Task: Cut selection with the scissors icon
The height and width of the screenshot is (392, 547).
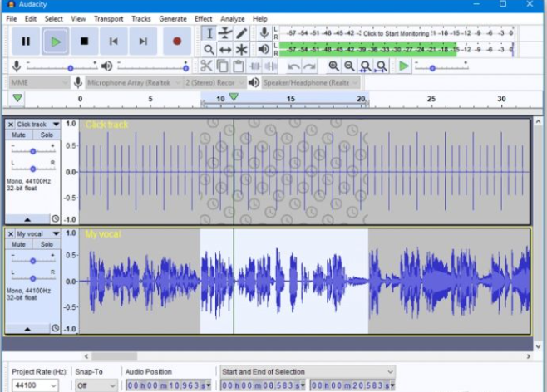Action: (206, 66)
